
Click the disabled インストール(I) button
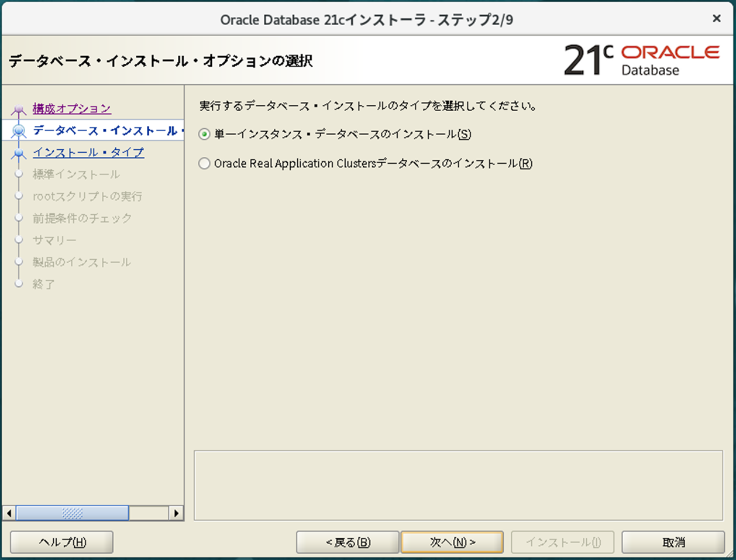[x=563, y=542]
